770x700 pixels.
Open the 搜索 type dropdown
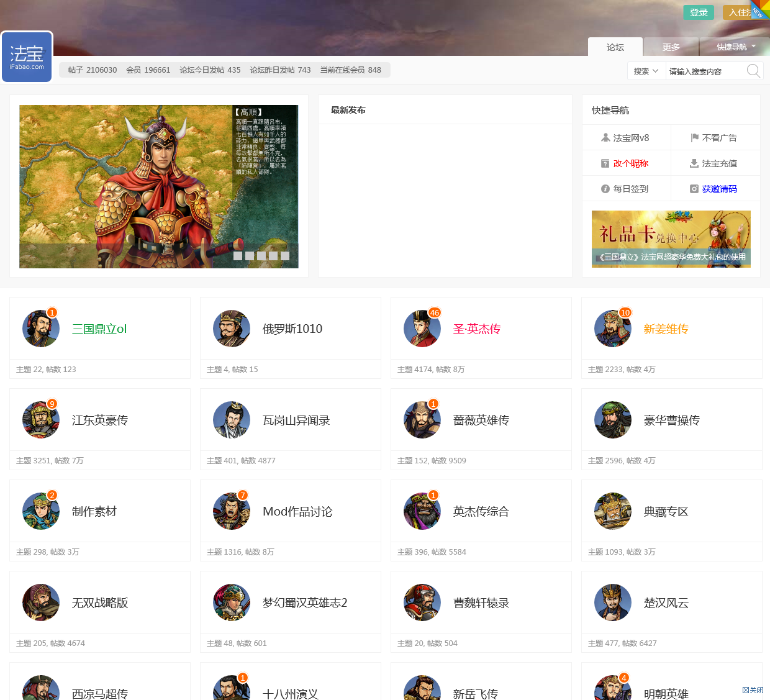tap(646, 71)
